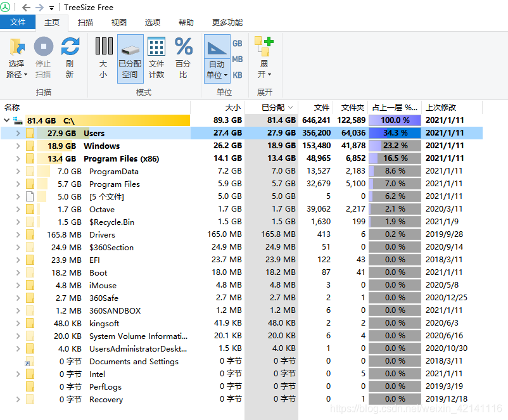Switch to the Scan (扫描) tab

[x=86, y=22]
